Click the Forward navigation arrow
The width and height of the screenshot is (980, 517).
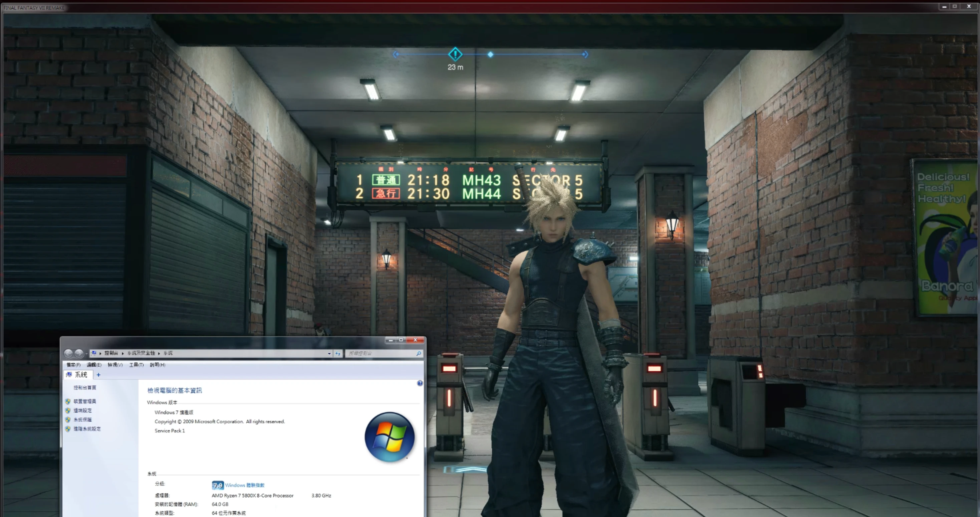click(x=79, y=353)
